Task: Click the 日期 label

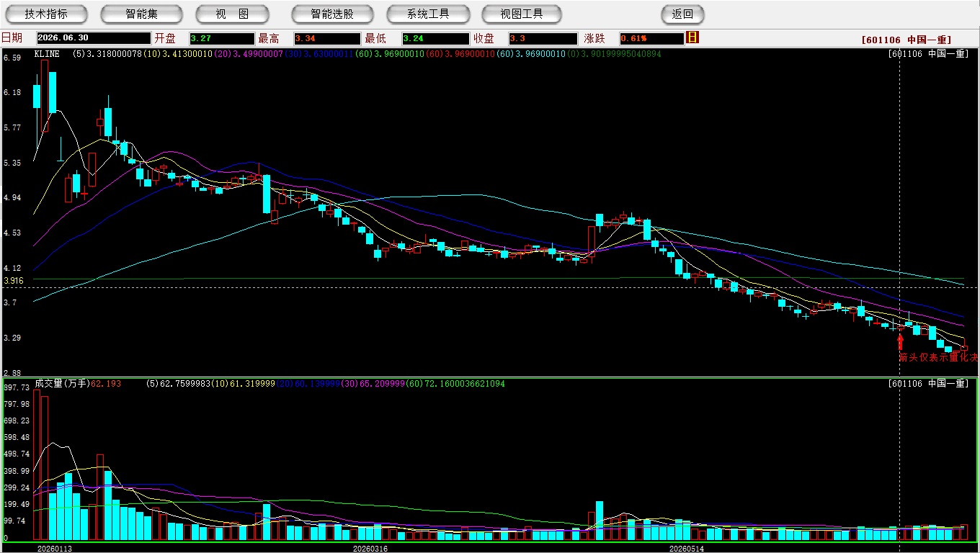Action: coord(12,38)
